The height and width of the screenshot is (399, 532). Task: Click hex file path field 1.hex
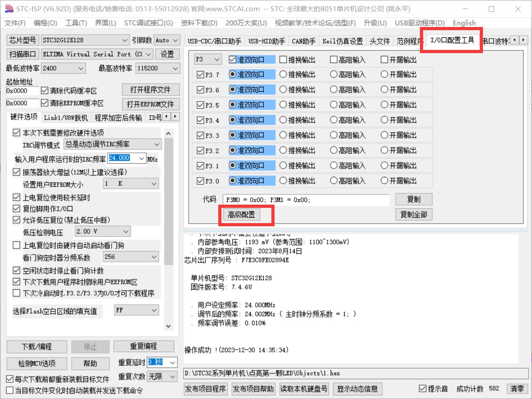pyautogui.click(x=356, y=373)
